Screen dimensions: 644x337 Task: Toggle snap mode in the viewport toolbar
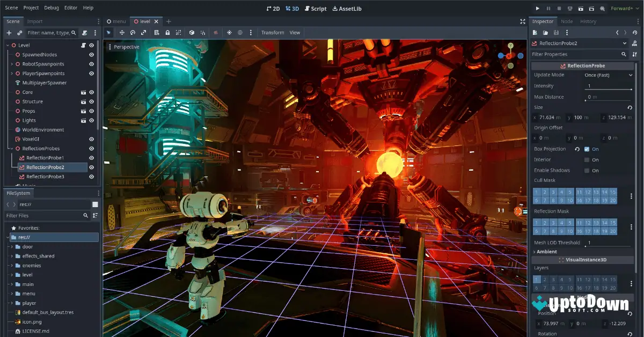203,33
